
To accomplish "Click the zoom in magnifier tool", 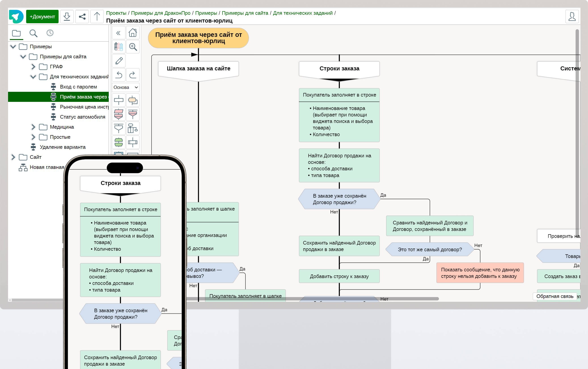I will (x=133, y=47).
